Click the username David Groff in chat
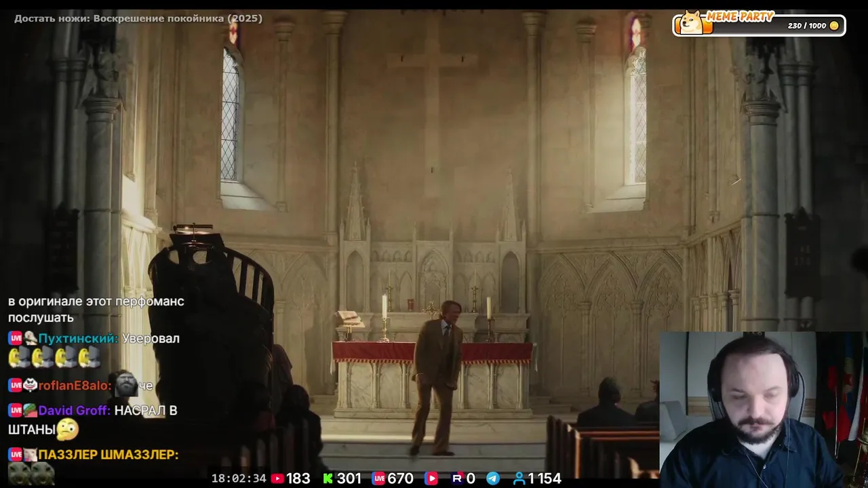The image size is (868, 488). pyautogui.click(x=75, y=410)
